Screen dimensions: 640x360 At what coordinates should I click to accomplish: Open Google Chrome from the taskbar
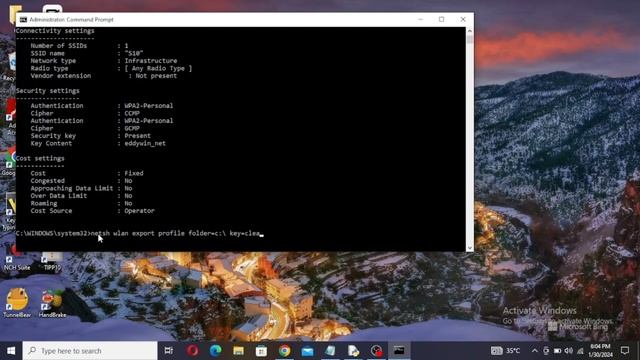284,351
